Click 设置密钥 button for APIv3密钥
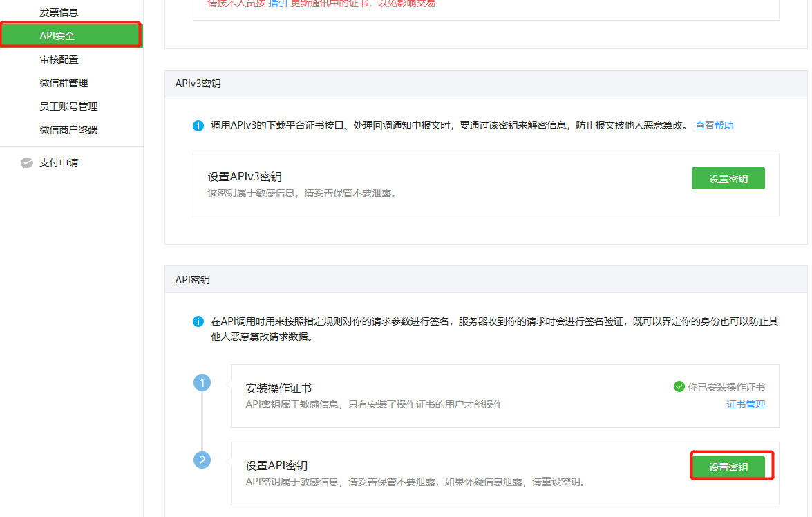The height and width of the screenshot is (517, 812). (x=728, y=179)
